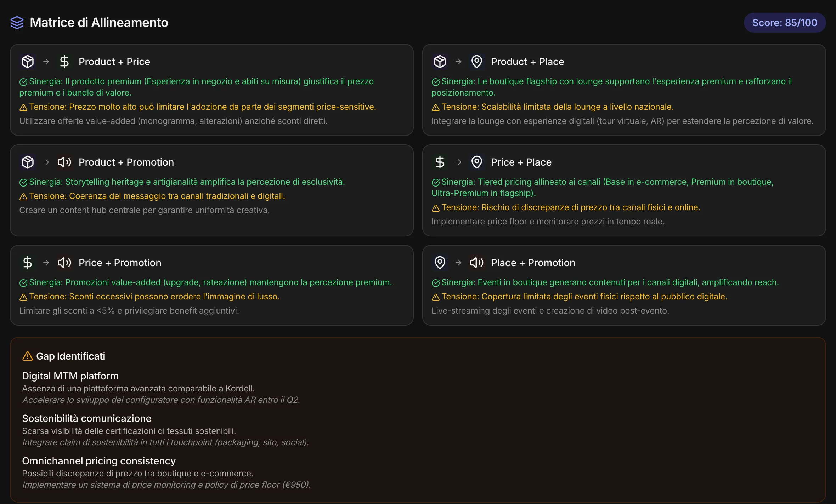This screenshot has width=836, height=504.
Task: Select the Place + Promotion card title
Action: click(533, 263)
